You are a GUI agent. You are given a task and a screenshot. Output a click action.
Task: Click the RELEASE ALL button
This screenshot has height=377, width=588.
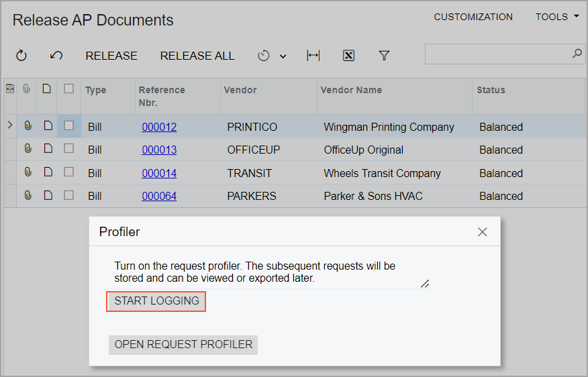tap(197, 56)
